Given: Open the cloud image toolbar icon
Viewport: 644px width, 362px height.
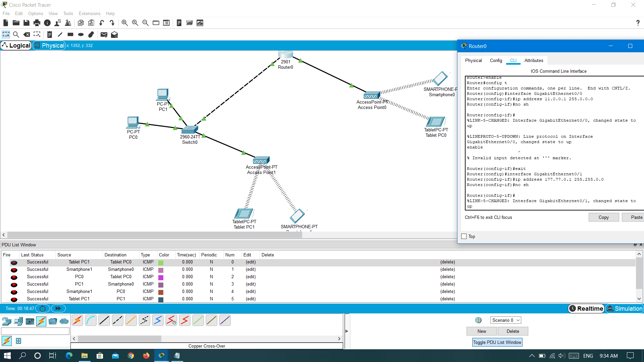Looking at the screenshot, I should tap(200, 23).
